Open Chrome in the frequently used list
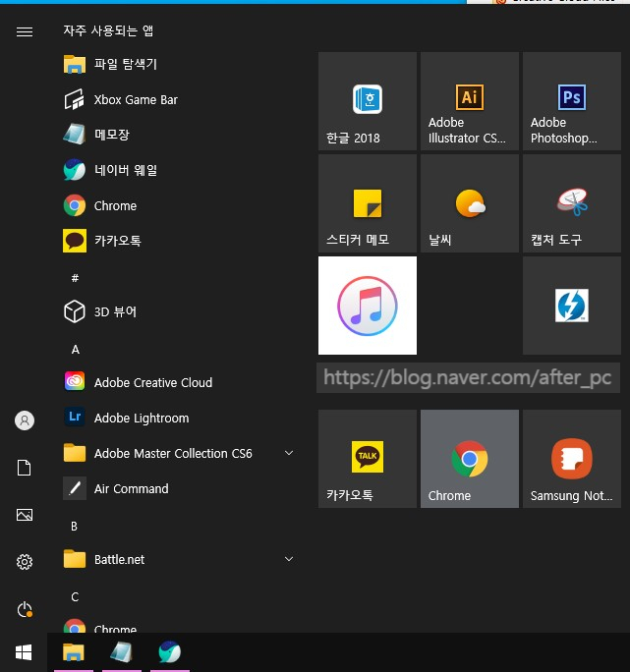 pyautogui.click(x=178, y=205)
